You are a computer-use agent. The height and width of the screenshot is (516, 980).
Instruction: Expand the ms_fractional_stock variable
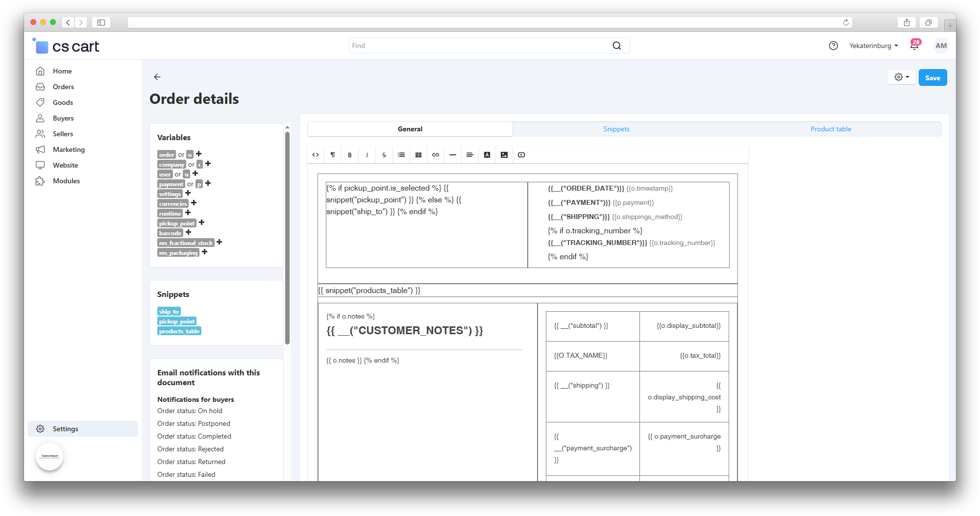pyautogui.click(x=220, y=242)
